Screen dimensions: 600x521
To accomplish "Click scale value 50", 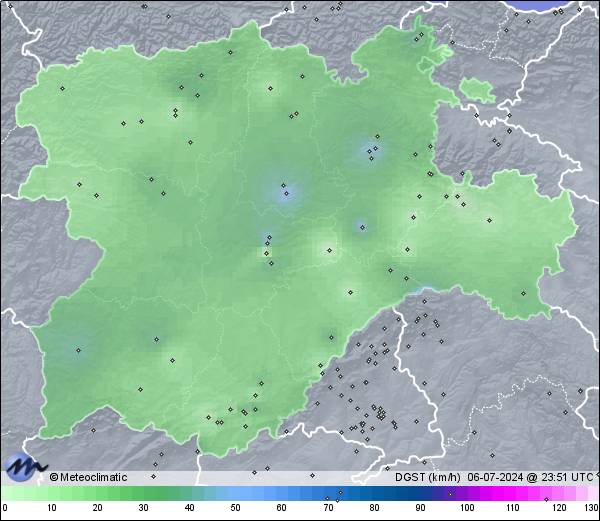I will (235, 508).
